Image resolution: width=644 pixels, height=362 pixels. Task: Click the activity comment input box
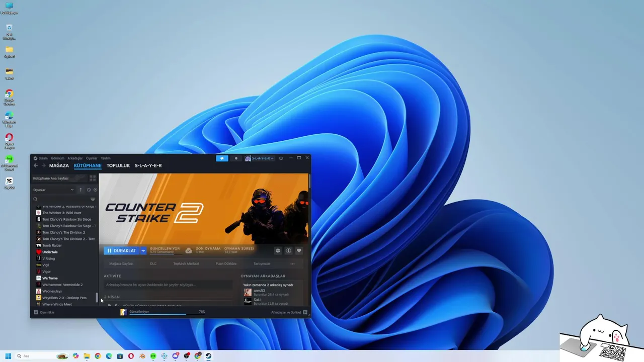point(168,285)
